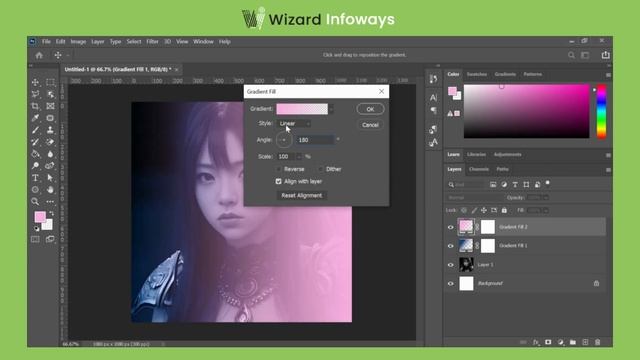
Task: Open the Share icon at top right
Action: pos(605,55)
